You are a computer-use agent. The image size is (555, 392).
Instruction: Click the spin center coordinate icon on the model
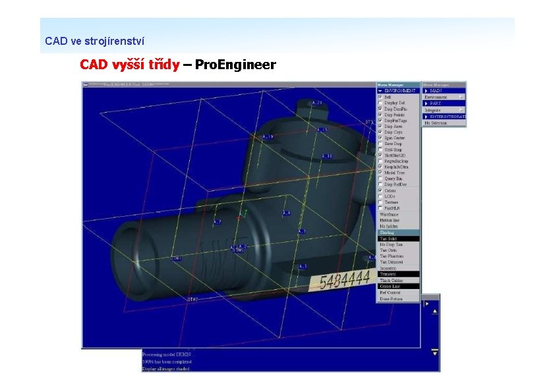pos(242,215)
